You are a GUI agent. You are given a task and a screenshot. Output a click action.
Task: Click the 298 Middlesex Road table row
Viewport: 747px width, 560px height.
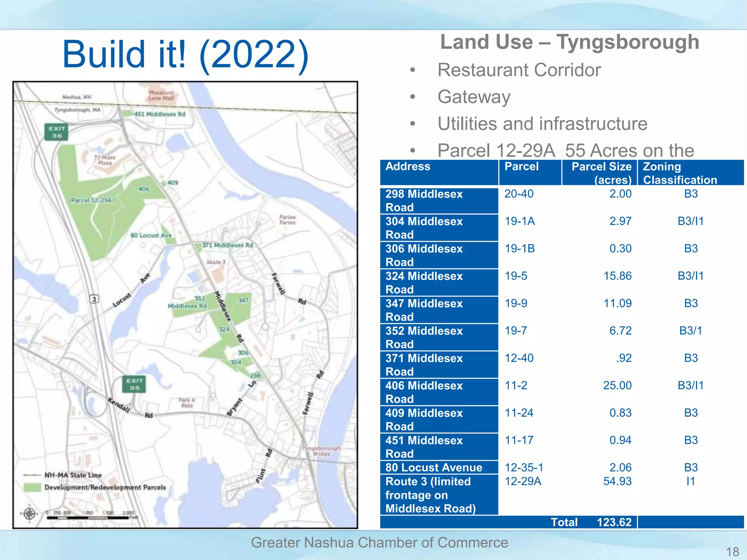(439, 201)
